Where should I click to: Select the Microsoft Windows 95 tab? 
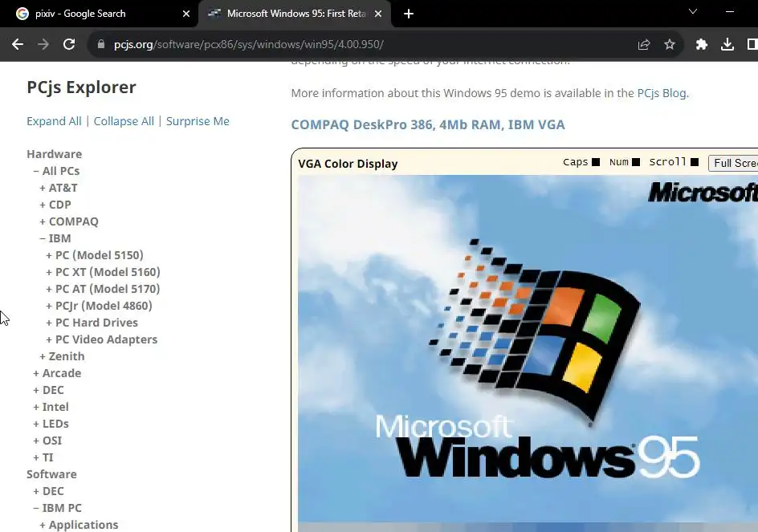pos(295,14)
